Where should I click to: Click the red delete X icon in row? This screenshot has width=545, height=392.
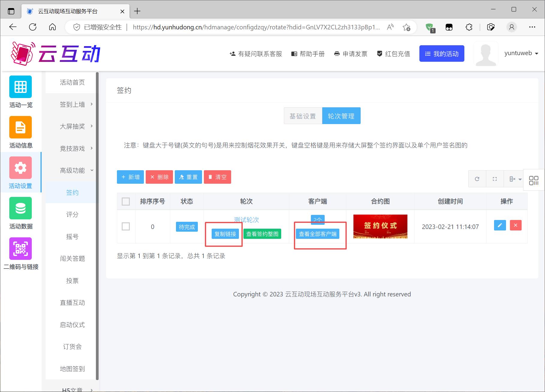pos(515,225)
